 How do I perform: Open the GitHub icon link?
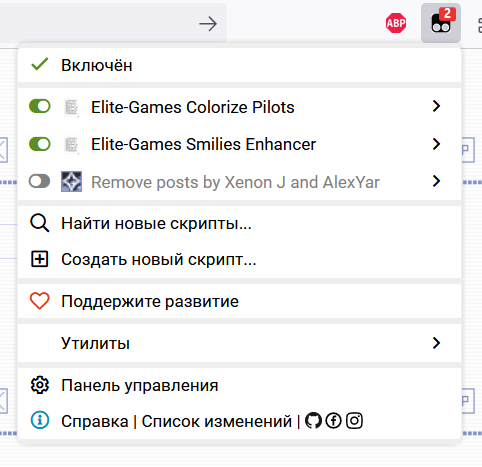pyautogui.click(x=313, y=420)
